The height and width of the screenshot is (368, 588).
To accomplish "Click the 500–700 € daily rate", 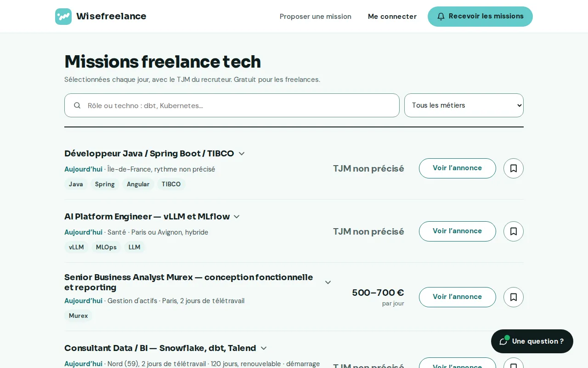I will pyautogui.click(x=378, y=293).
